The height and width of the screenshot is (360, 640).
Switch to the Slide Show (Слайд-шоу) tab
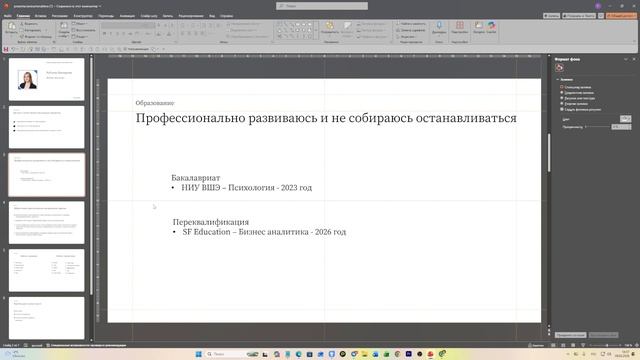pos(149,16)
